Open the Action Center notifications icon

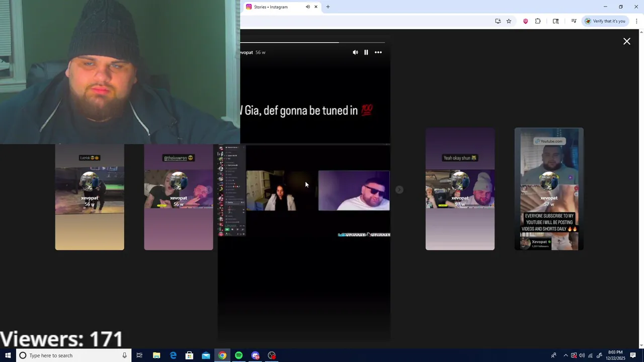pos(633,355)
